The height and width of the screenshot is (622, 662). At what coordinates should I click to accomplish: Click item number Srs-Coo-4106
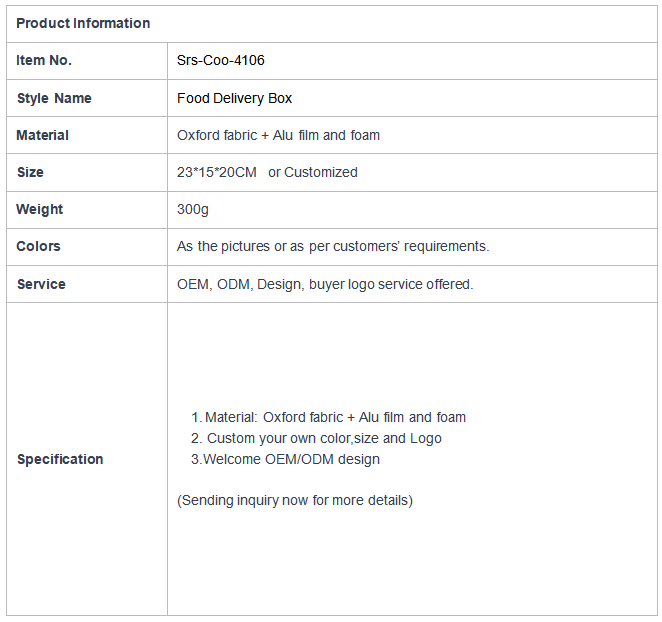click(x=220, y=60)
